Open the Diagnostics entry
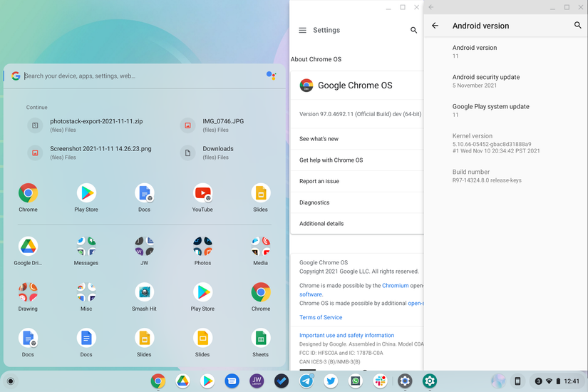This screenshot has width=588, height=392. [x=314, y=202]
